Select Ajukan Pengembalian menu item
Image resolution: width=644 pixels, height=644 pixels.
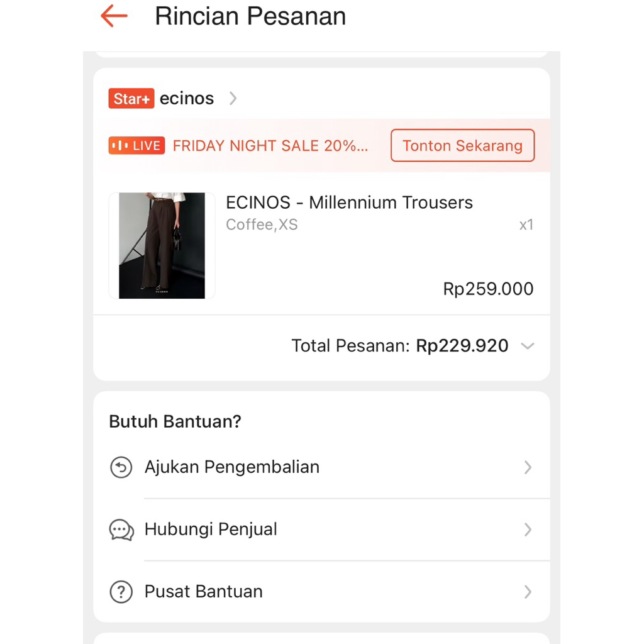coord(232,467)
